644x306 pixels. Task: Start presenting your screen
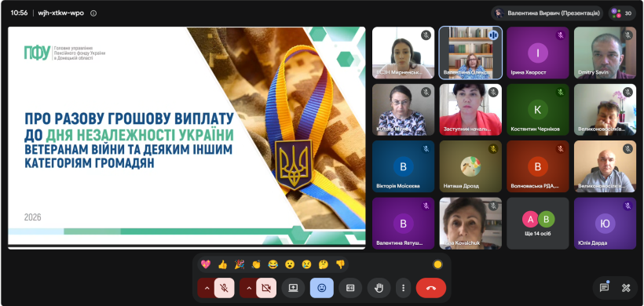(293, 288)
